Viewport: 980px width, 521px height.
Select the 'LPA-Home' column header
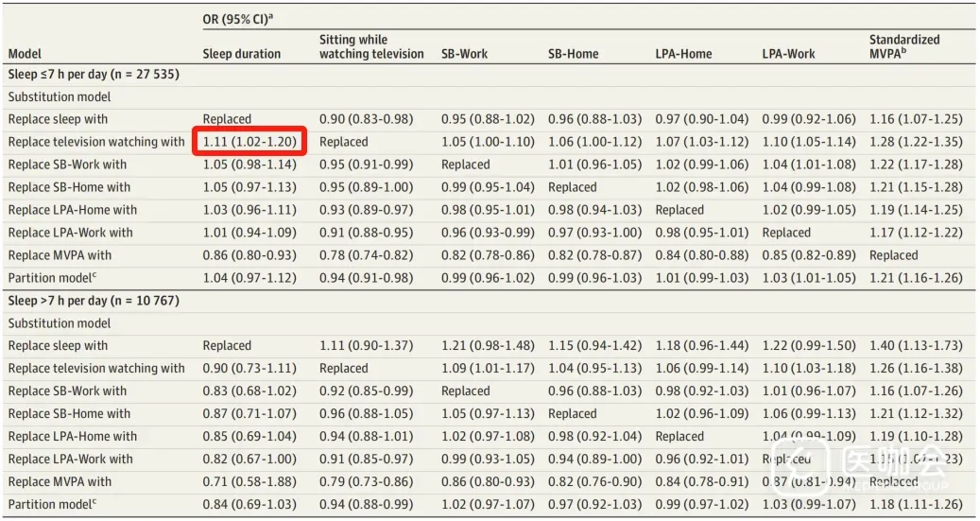click(x=683, y=54)
